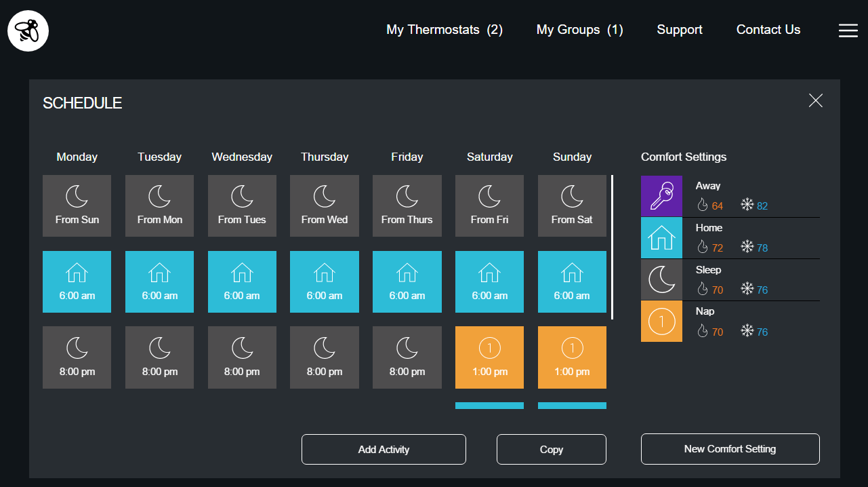Open Sunday's 1:00 pm Nap activity

pos(572,357)
